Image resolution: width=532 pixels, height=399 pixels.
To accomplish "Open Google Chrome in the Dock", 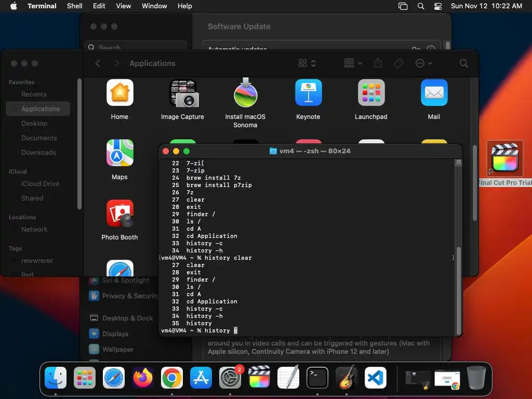I will [x=171, y=378].
